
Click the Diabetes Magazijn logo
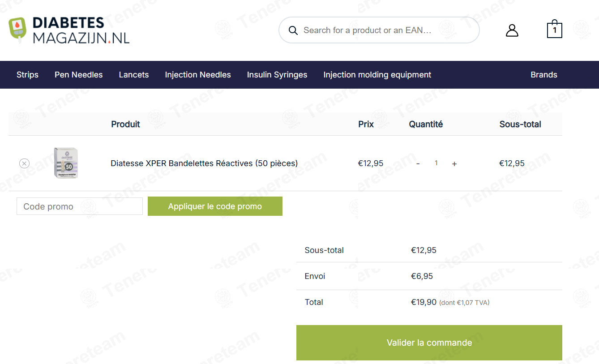point(69,30)
